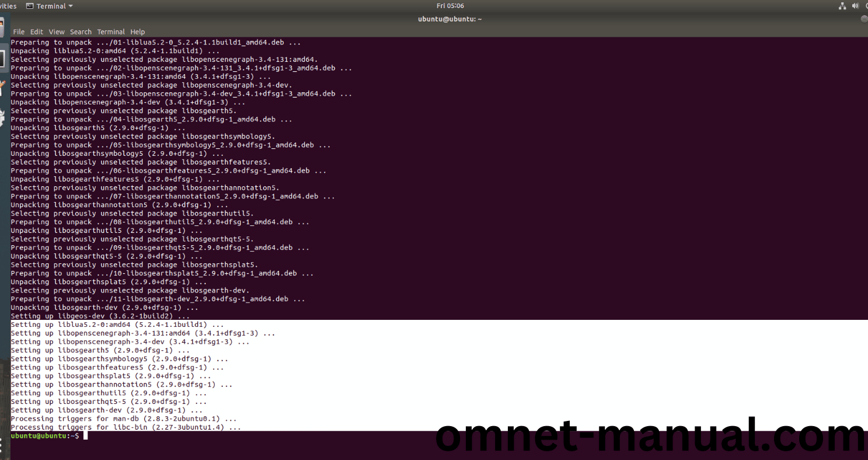Click Activities in the top panel
This screenshot has width=868, height=460.
click(7, 6)
